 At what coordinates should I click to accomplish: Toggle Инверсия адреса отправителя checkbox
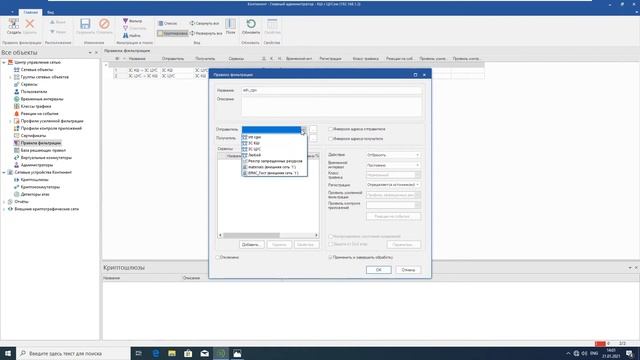click(331, 129)
